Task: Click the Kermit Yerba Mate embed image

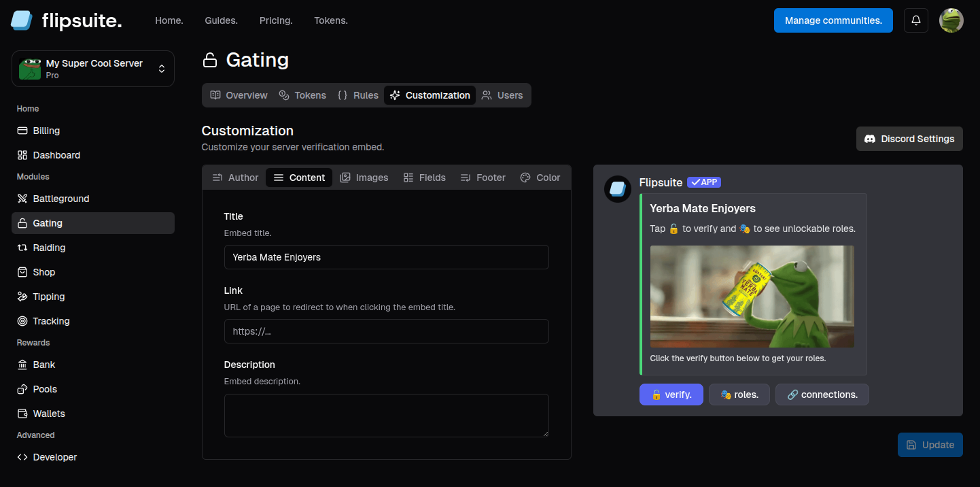Action: (752, 297)
